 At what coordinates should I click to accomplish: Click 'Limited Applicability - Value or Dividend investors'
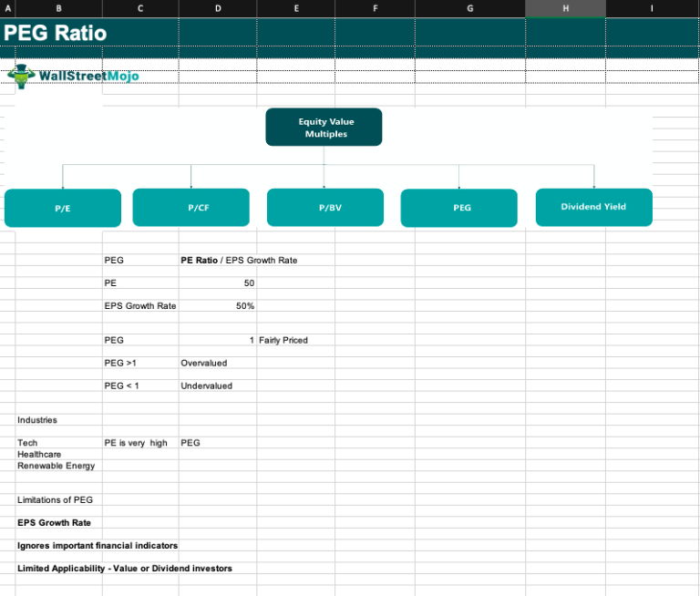point(125,569)
